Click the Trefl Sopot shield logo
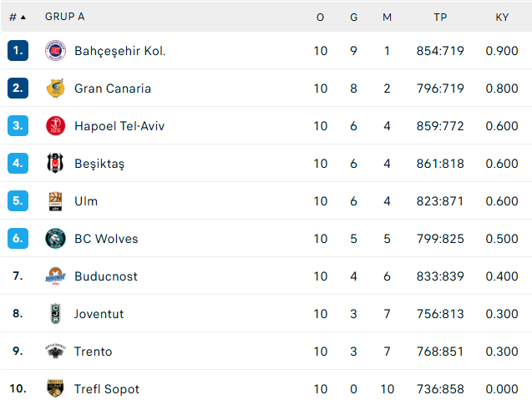Viewport: 532px width, 405px height. click(55, 388)
